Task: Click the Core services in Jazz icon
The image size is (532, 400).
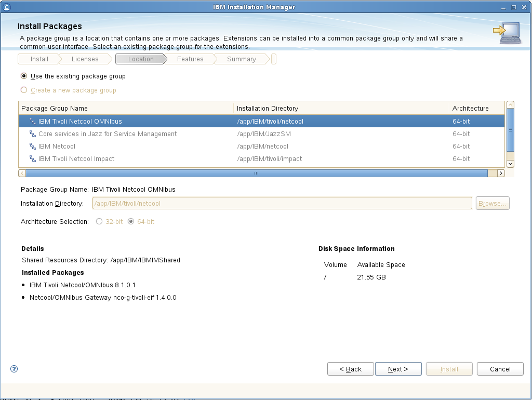Action: click(x=33, y=134)
